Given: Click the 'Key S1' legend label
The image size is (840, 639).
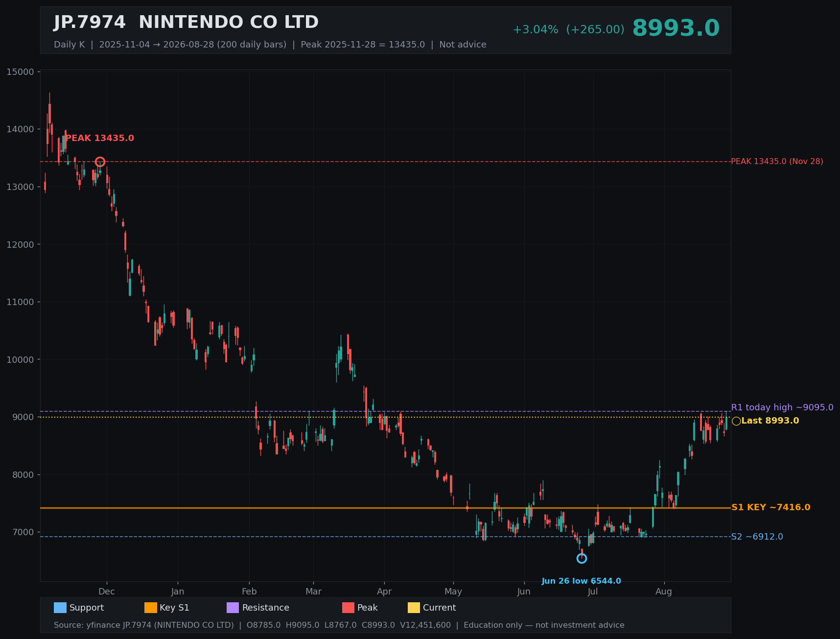Looking at the screenshot, I should tap(174, 608).
